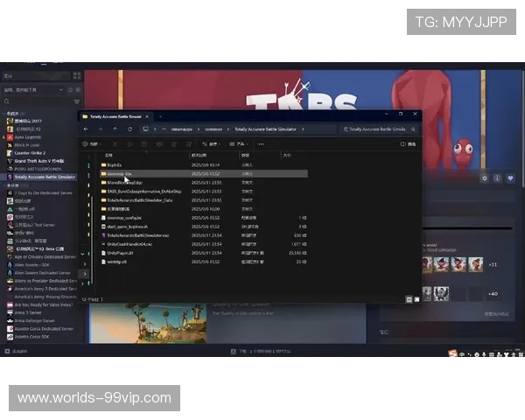
Task: Expand the view options dropdown
Action: [238, 143]
